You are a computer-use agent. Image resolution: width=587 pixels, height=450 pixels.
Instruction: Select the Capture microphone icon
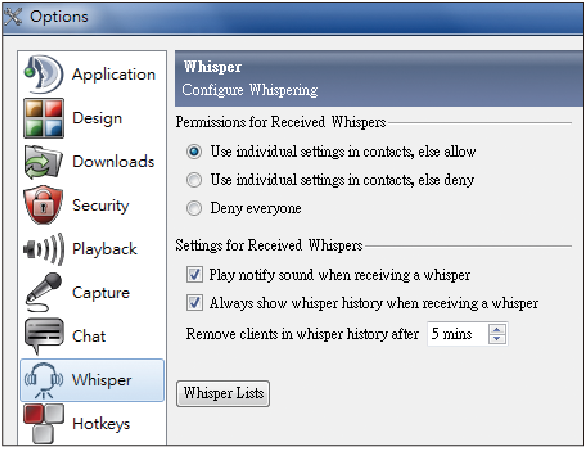tap(43, 292)
